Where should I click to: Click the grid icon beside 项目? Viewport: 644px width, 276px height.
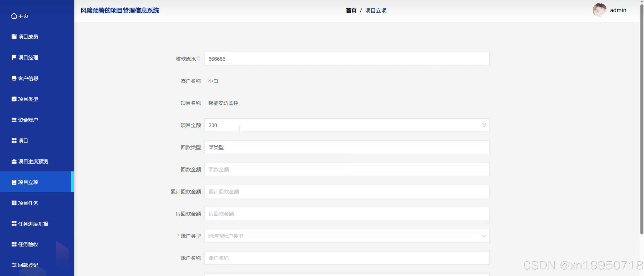click(x=14, y=141)
